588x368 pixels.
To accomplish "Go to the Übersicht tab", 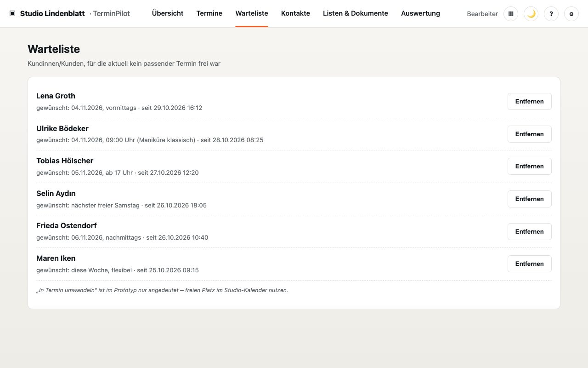I will pyautogui.click(x=168, y=13).
